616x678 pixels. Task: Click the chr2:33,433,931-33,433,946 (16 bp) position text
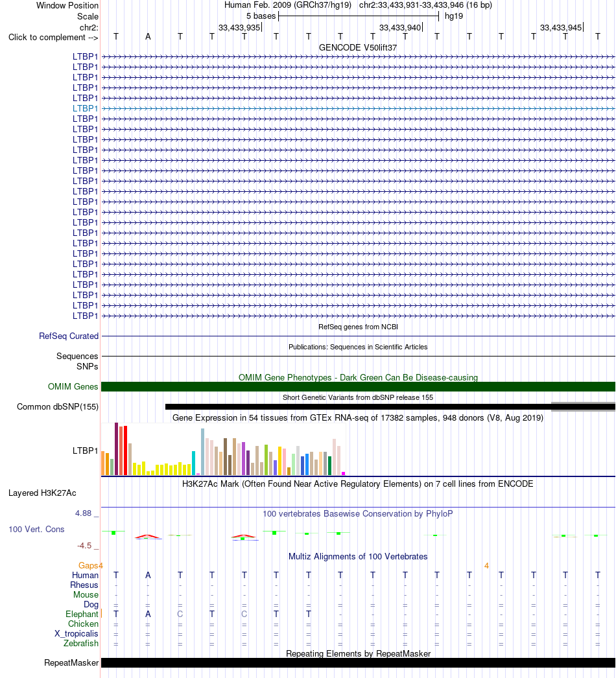425,5
